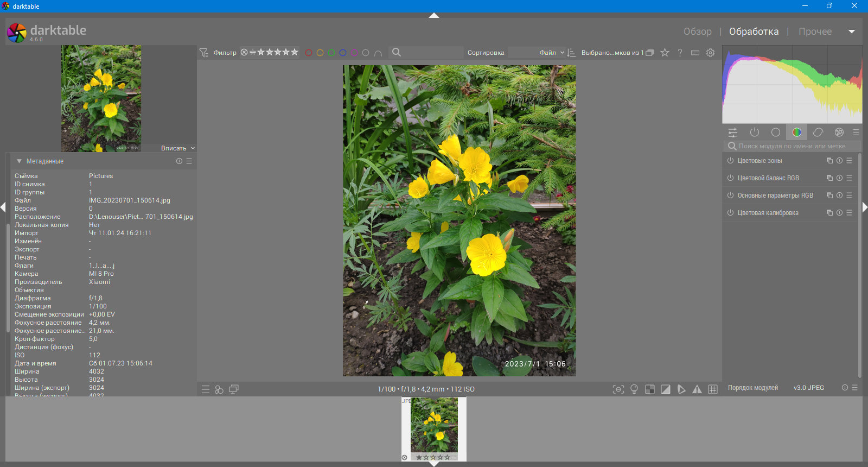The width and height of the screenshot is (868, 467).
Task: Reset Порядок модулей module order
Action: (845, 388)
